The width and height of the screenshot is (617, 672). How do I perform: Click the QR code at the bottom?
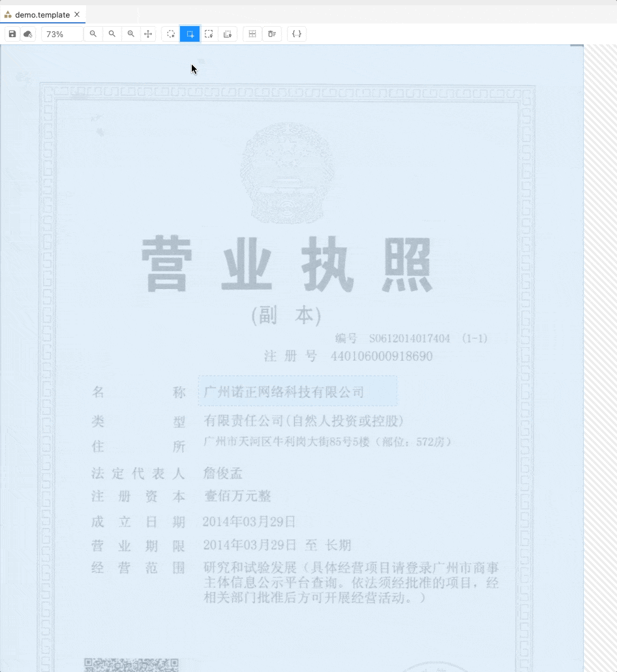(131, 665)
